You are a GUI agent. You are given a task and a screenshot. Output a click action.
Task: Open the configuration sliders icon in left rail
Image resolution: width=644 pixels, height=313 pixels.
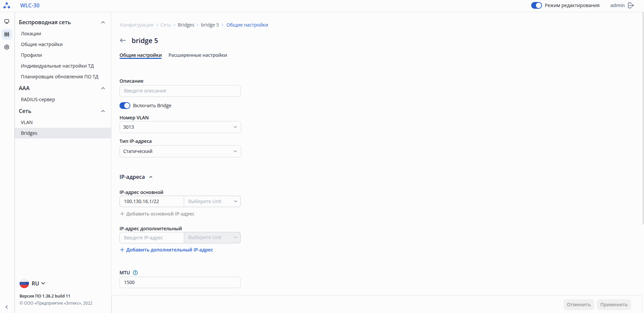7,34
